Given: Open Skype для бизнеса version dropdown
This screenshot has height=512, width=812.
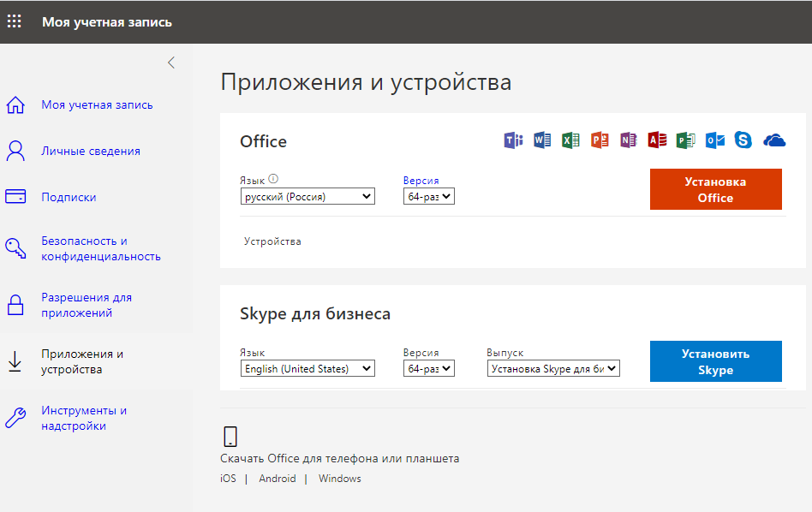Looking at the screenshot, I should point(429,369).
